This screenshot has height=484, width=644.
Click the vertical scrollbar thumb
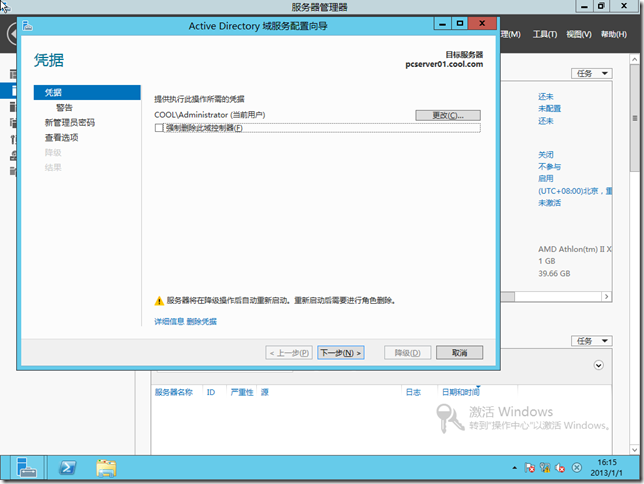[x=635, y=118]
